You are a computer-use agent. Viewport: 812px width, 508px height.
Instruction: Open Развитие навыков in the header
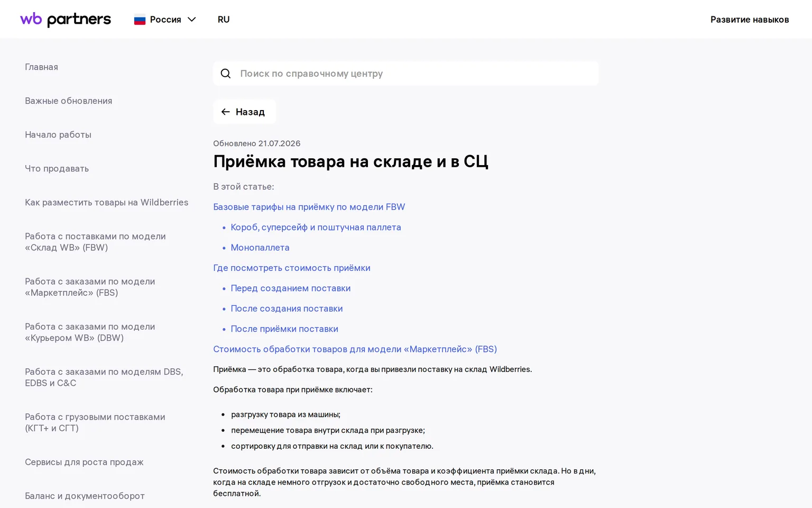point(750,20)
